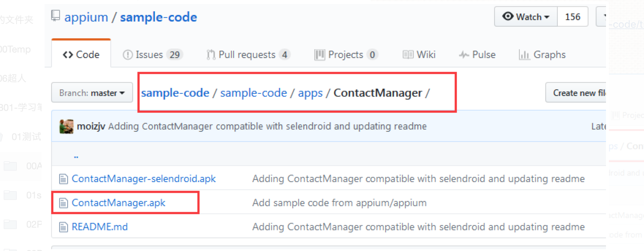The image size is (644, 251).
Task: Open the moizjv author profile link
Action: click(91, 126)
